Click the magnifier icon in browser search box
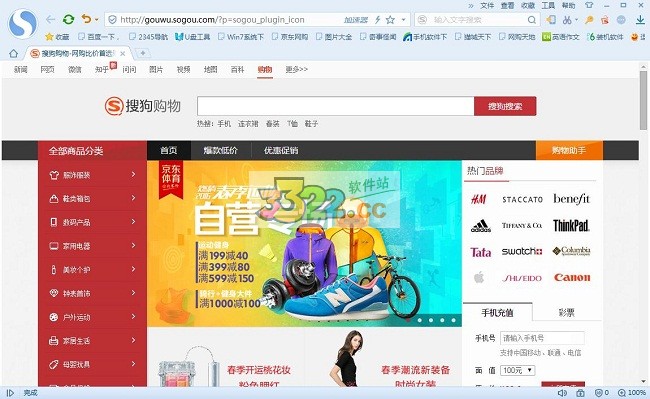Viewport: 650px width, 399px height. click(x=532, y=19)
